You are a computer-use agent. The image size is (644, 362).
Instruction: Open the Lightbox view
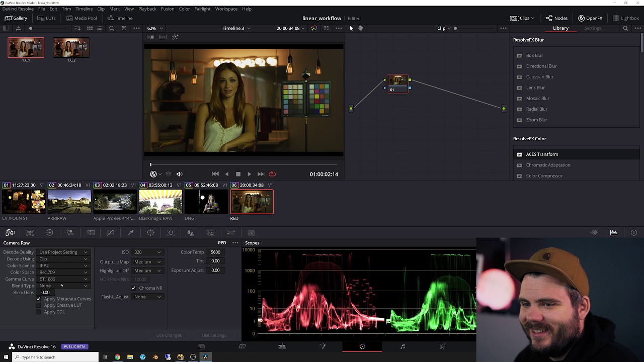tap(626, 18)
